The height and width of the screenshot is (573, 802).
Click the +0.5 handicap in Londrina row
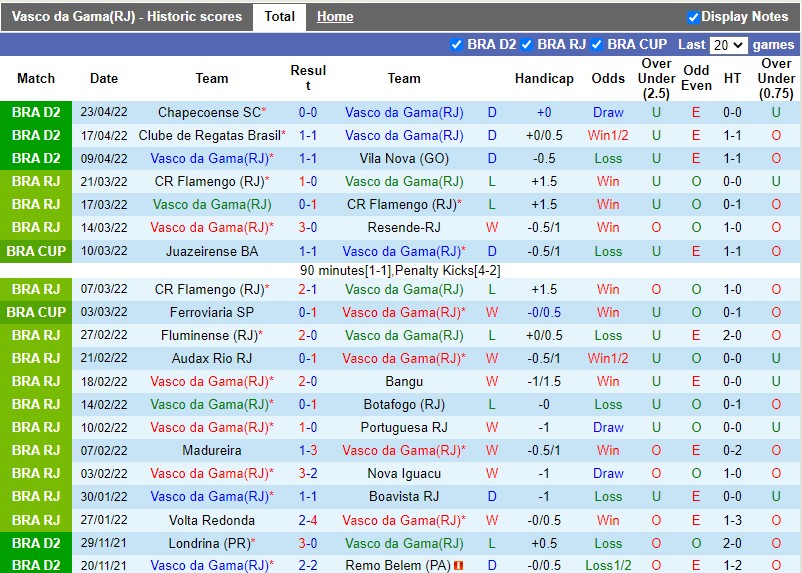coord(544,543)
